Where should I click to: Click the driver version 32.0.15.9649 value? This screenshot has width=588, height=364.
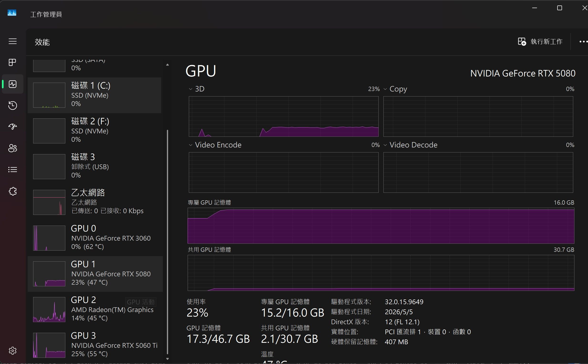coord(404,302)
